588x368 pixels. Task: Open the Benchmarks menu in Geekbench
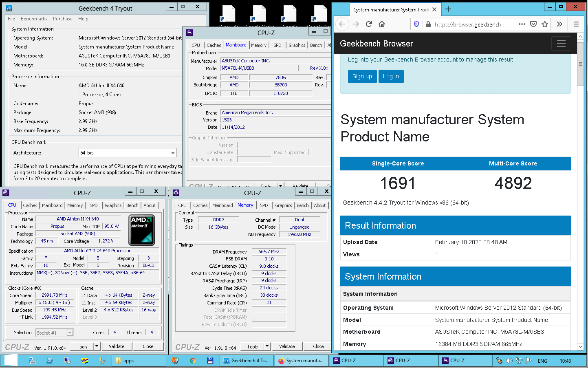click(x=34, y=19)
